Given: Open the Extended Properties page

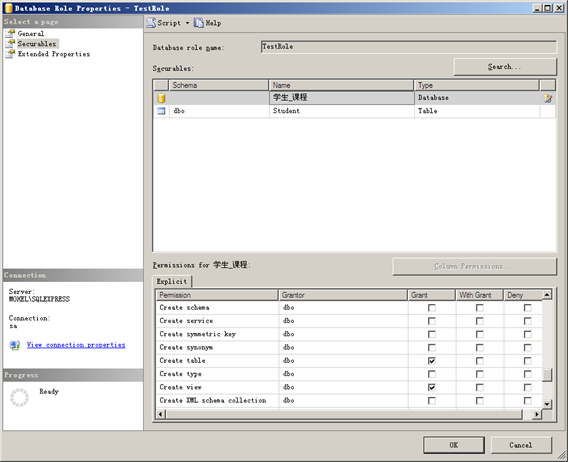Looking at the screenshot, I should point(54,54).
